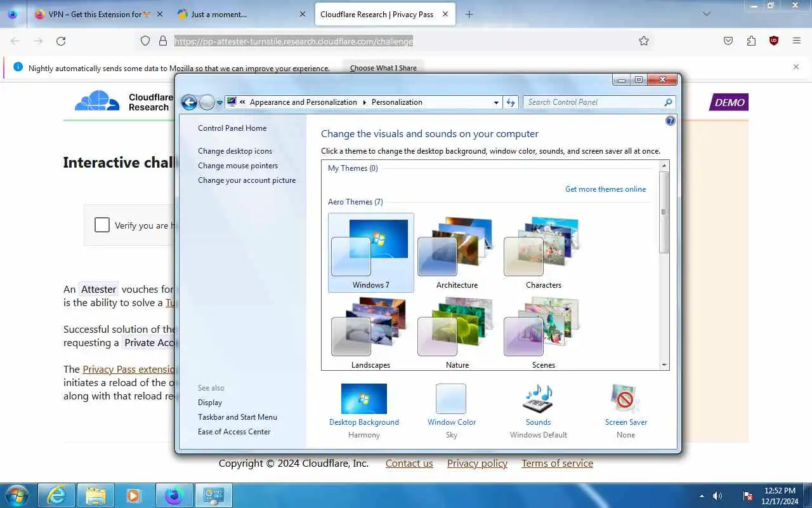Screen dimensions: 812x508
Task: Reload the Firefox page
Action: (x=61, y=41)
